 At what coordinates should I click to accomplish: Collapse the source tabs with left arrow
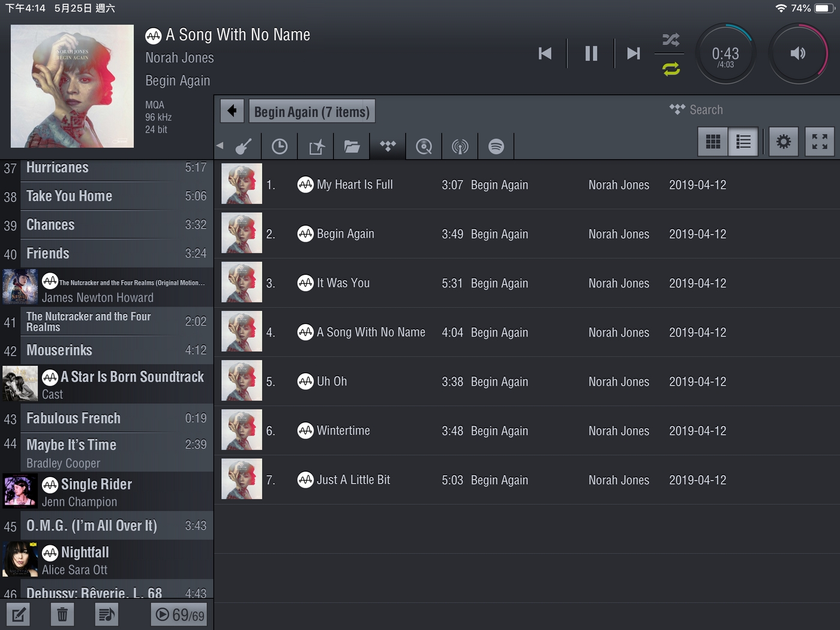coord(220,146)
